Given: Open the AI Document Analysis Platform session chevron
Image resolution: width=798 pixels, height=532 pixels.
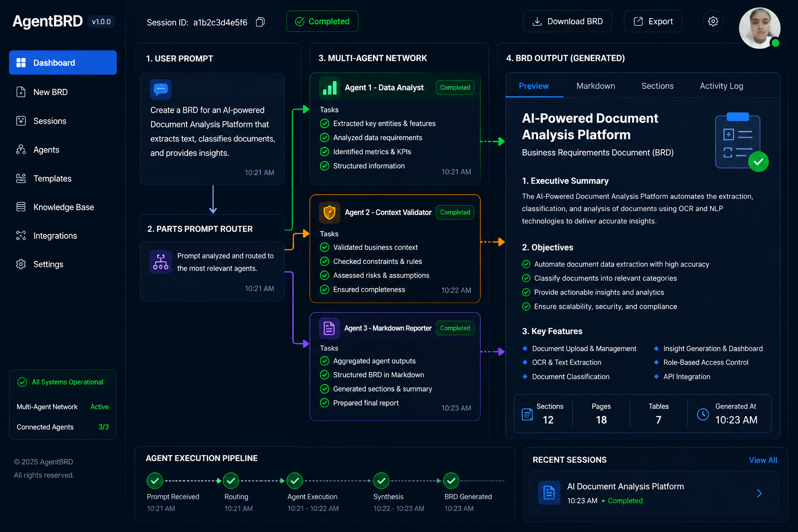Looking at the screenshot, I should pyautogui.click(x=760, y=493).
